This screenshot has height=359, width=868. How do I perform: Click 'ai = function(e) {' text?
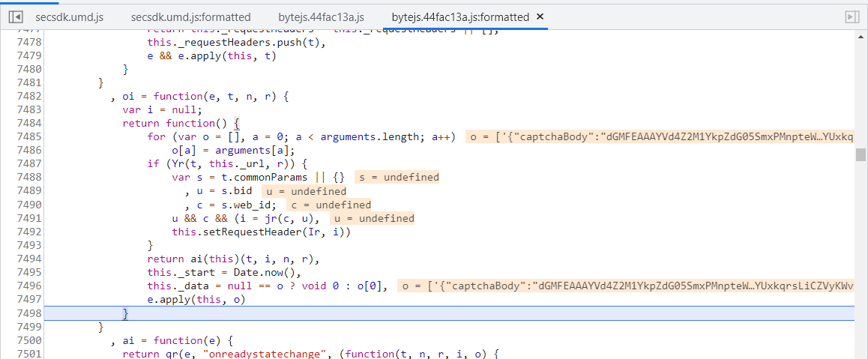(x=178, y=340)
